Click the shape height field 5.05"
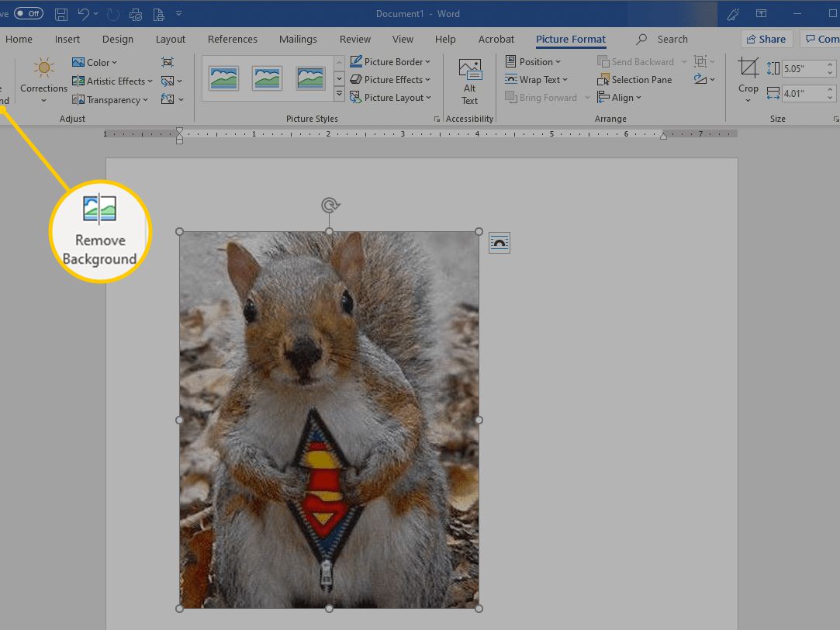 pos(804,68)
